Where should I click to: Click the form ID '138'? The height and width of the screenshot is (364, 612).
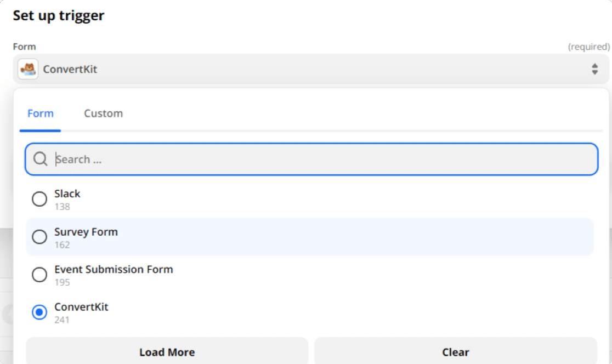62,207
